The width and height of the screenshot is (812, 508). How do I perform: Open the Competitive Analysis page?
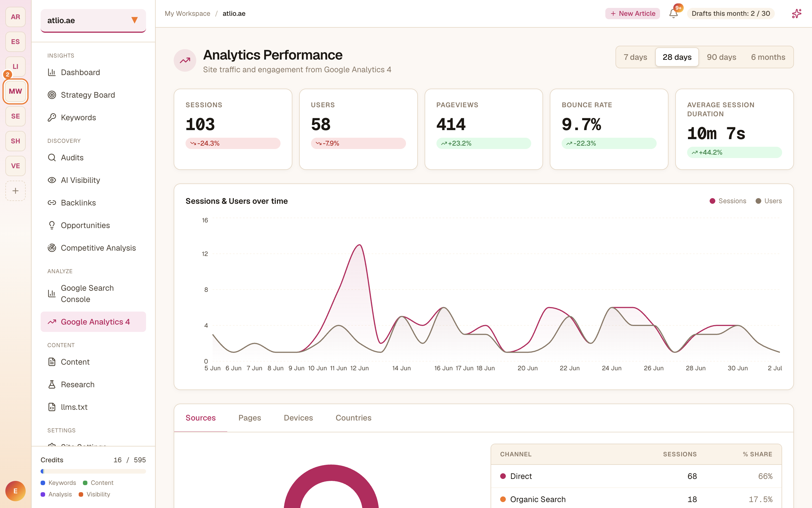[x=93, y=248]
